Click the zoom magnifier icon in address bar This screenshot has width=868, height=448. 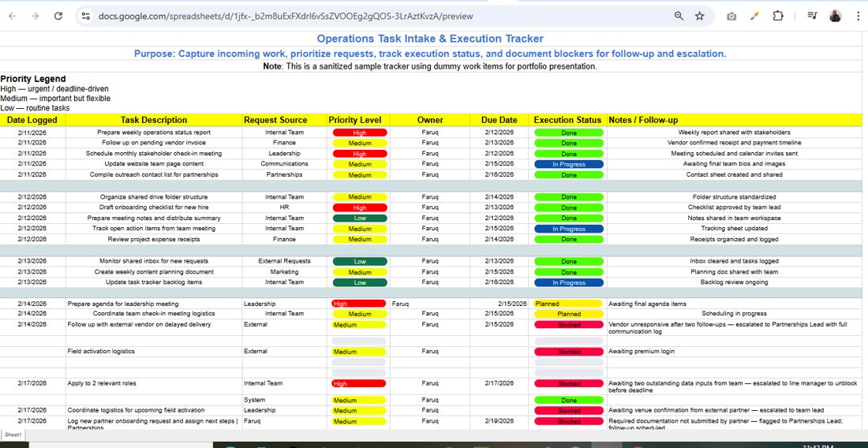[x=679, y=16]
